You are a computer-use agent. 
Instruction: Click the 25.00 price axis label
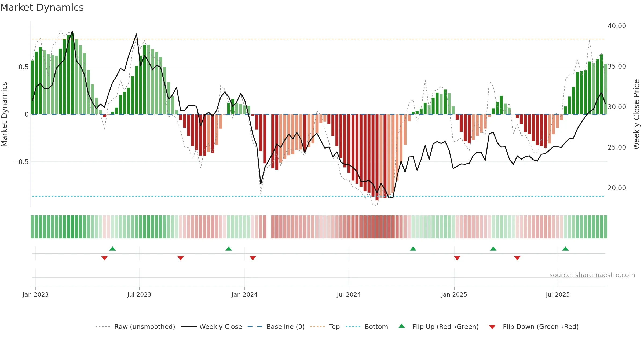[617, 147]
